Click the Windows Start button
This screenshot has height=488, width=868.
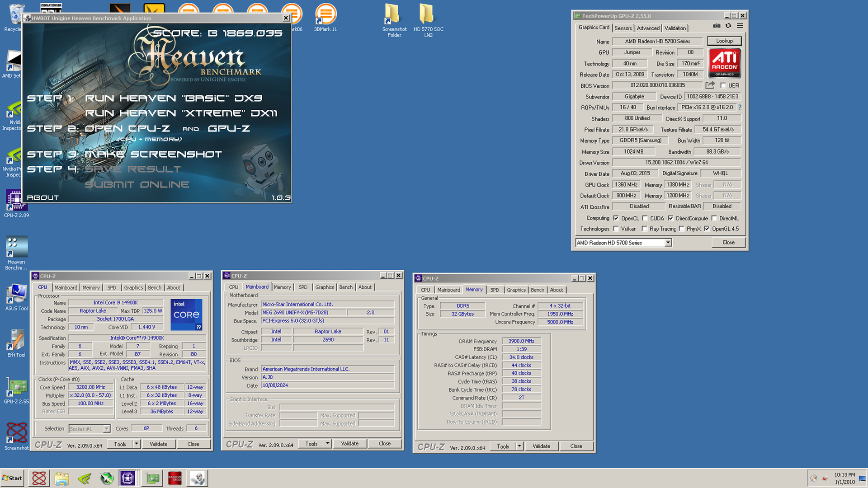tap(12, 478)
